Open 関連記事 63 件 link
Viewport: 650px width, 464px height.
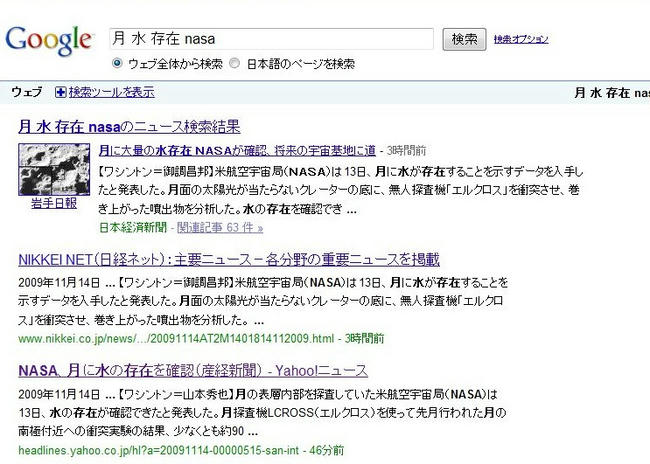click(x=220, y=227)
